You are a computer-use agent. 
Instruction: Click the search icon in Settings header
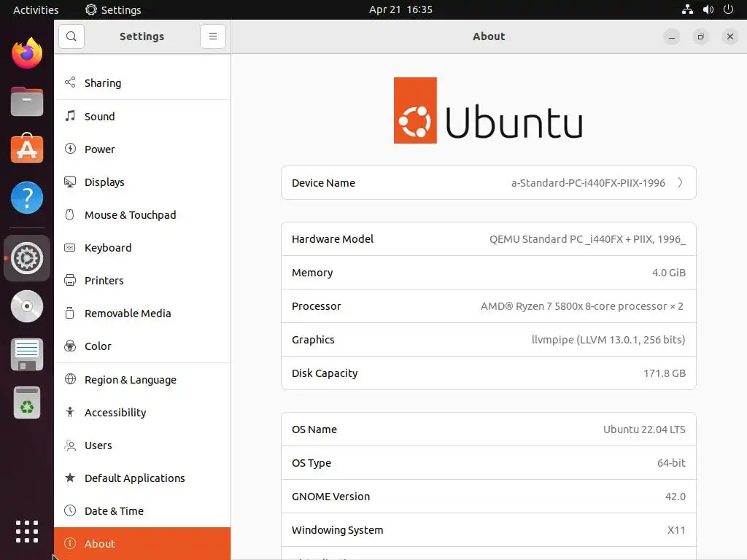(x=71, y=36)
